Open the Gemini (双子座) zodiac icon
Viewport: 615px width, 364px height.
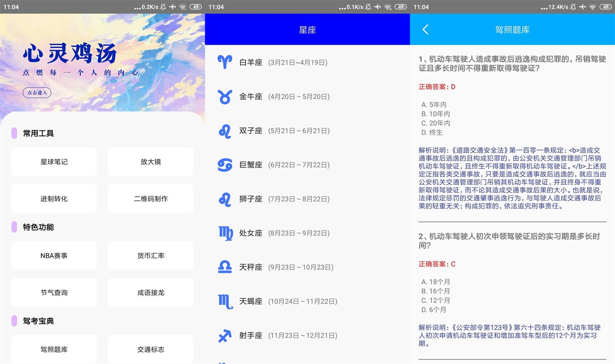pos(225,130)
